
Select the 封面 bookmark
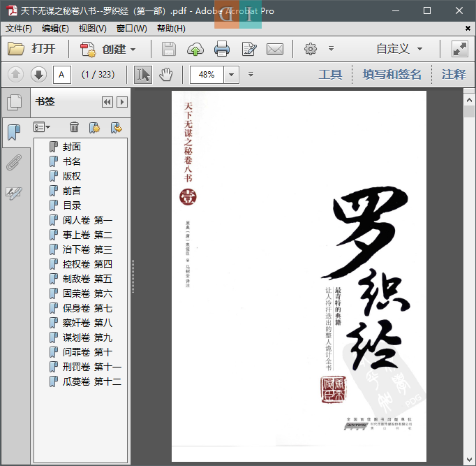(x=72, y=147)
